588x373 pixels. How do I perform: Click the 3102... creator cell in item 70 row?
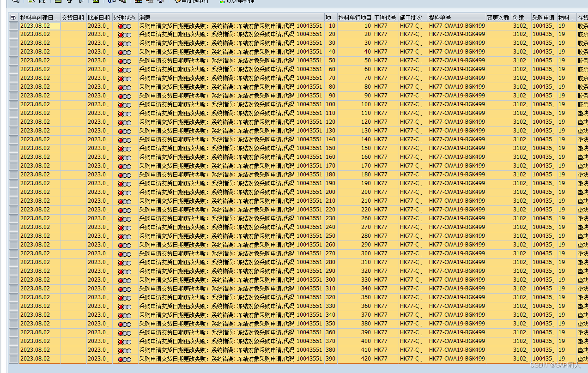(x=521, y=78)
